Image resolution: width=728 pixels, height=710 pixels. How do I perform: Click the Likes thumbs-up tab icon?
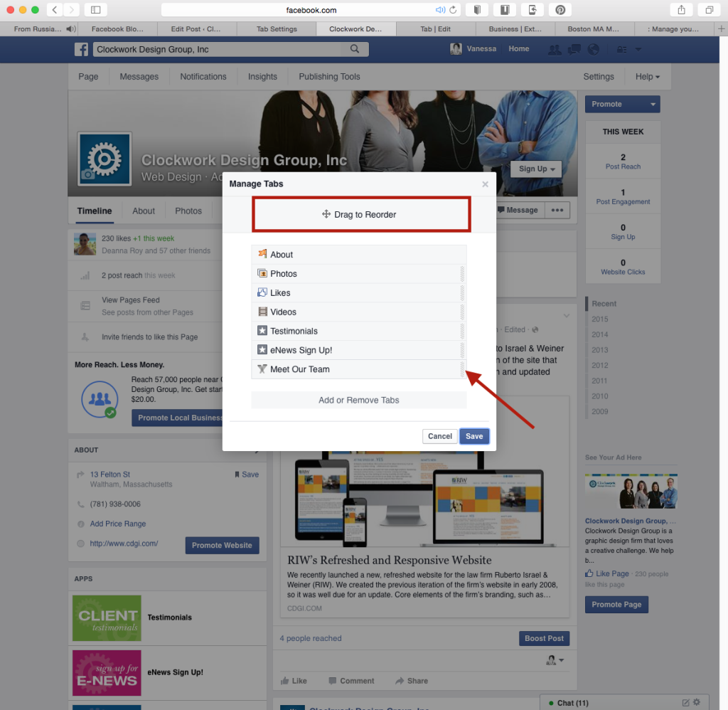[262, 292]
